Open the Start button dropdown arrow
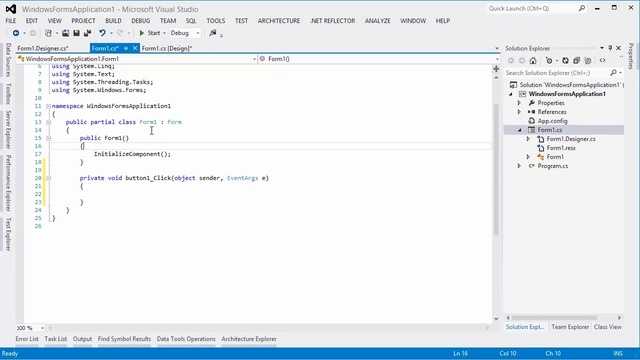Screen dimensions: 640x360 164,33
